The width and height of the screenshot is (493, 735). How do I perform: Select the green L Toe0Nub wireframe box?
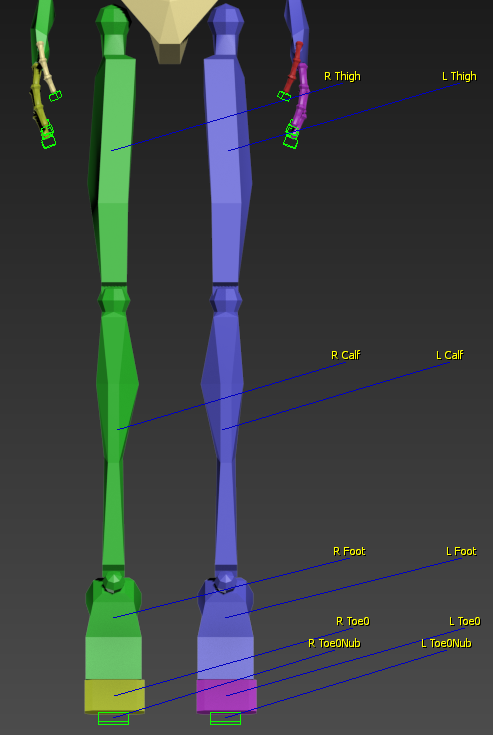[225, 718]
